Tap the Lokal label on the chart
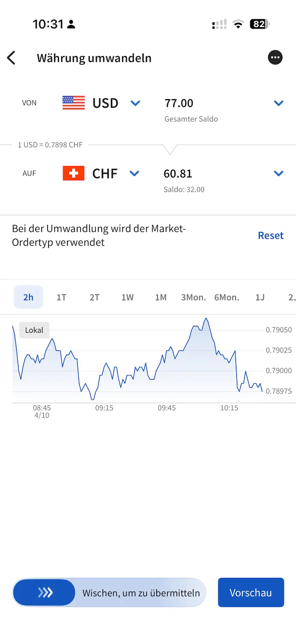The image size is (296, 644). pos(34,330)
